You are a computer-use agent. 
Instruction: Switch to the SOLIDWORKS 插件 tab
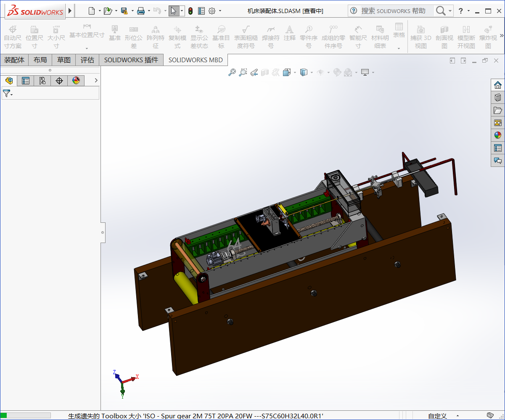[x=131, y=60]
